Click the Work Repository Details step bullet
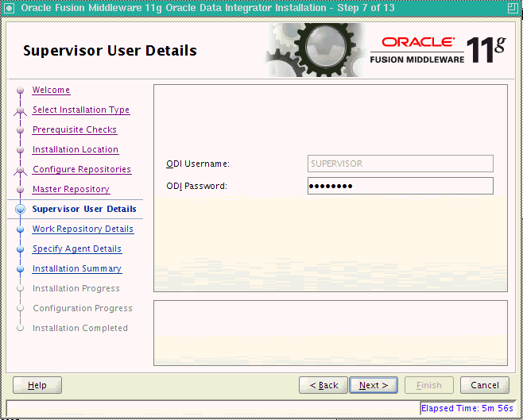 coord(21,229)
